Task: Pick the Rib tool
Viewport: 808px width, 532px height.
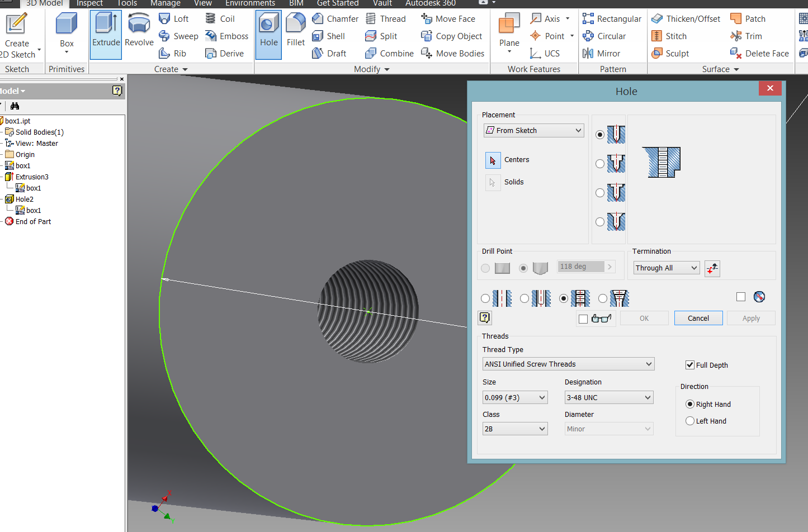Action: coord(173,53)
